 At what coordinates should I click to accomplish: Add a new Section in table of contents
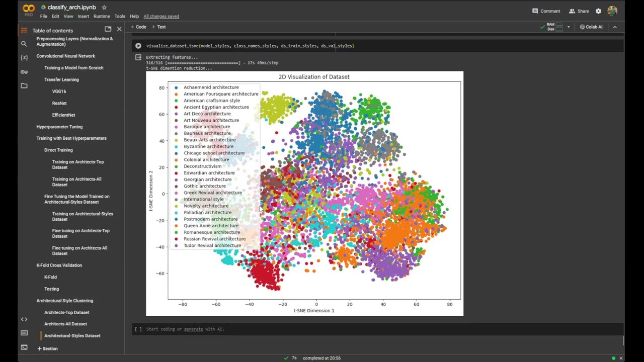[x=48, y=348]
